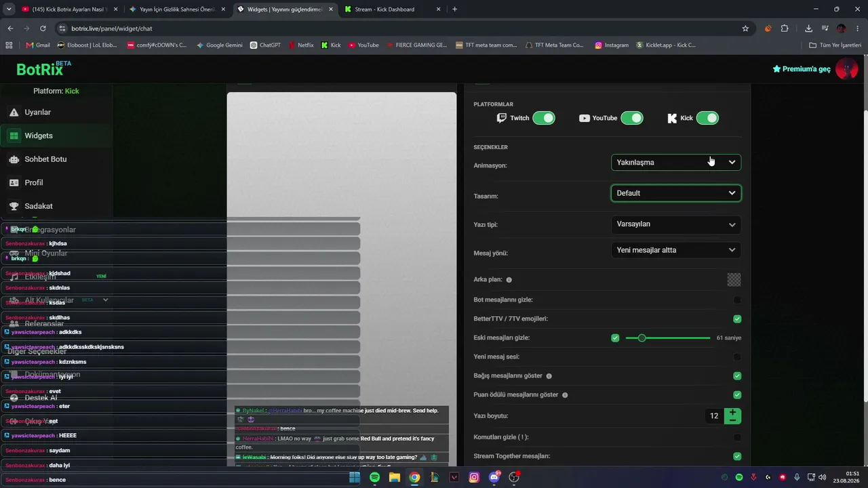Open the Windows Start menu
868x488 pixels.
(x=355, y=477)
